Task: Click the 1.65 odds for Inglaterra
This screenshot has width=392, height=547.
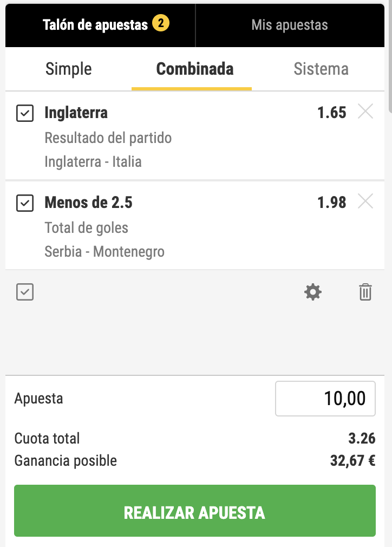Action: [x=332, y=113]
